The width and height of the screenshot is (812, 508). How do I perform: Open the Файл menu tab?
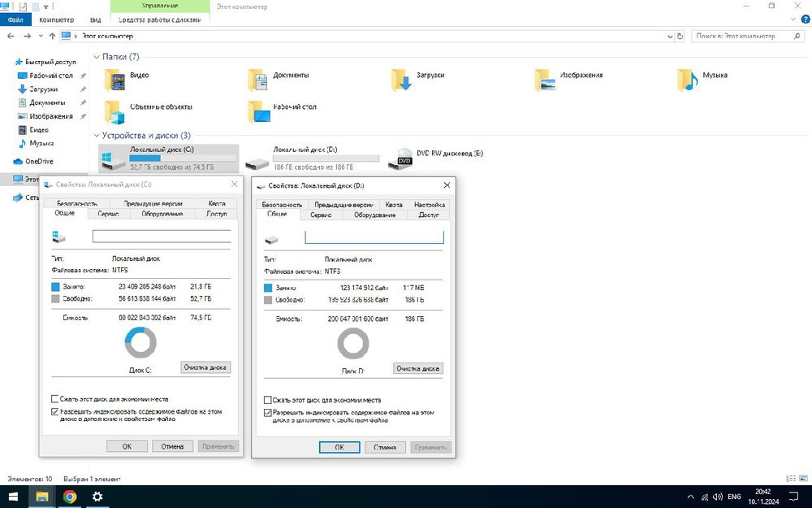15,20
